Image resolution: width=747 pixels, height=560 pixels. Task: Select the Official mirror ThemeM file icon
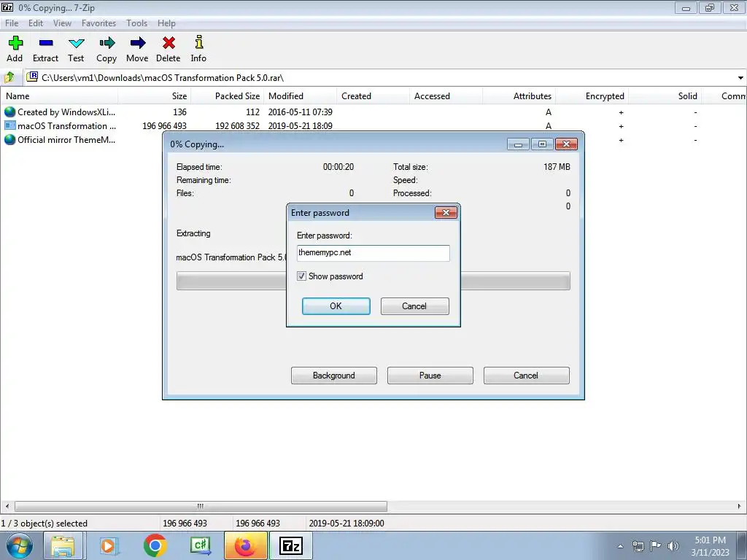(9, 139)
